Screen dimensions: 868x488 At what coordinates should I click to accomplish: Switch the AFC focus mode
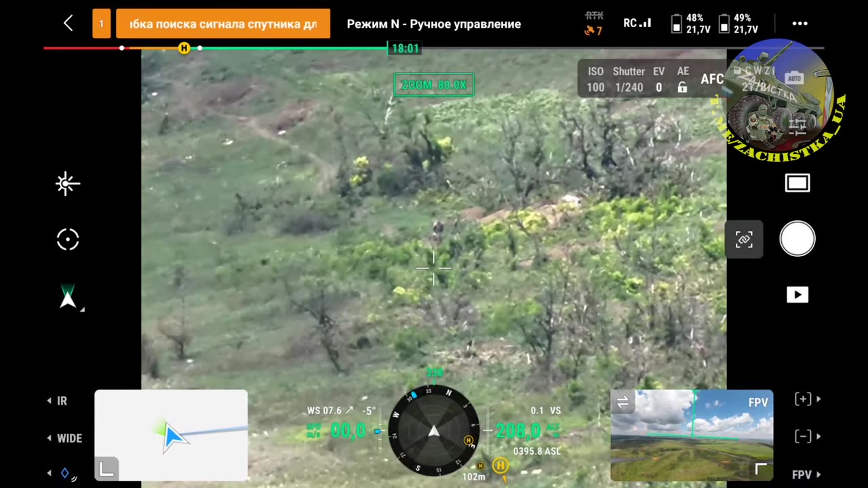711,79
